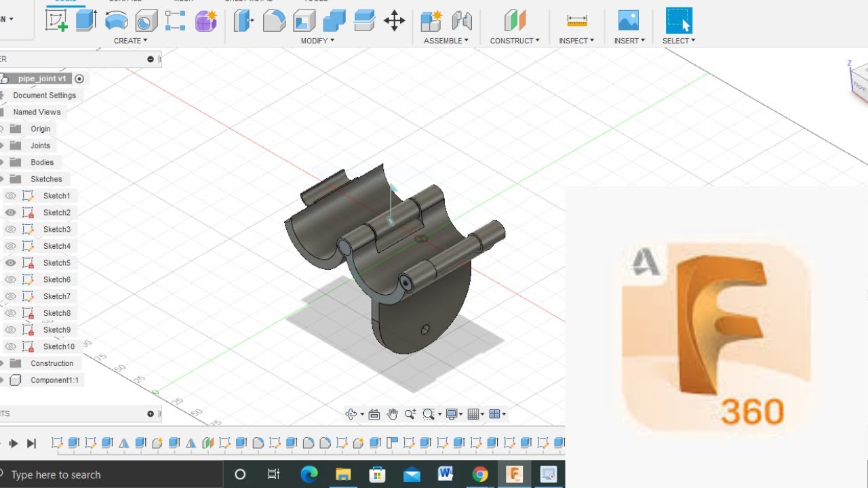Screen dimensions: 868x488
Task: Select the Joints folder
Action: tap(40, 146)
